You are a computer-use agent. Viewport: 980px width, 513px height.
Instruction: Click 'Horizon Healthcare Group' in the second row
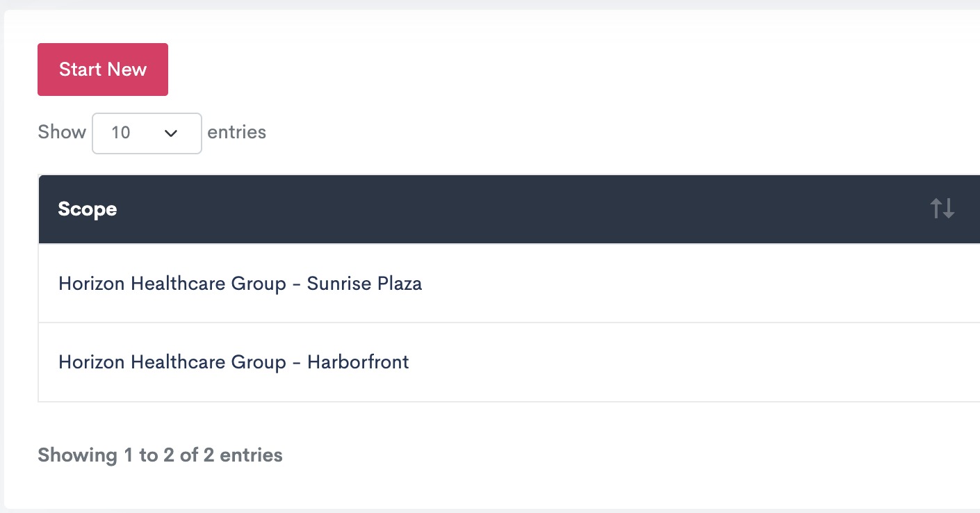(x=172, y=362)
